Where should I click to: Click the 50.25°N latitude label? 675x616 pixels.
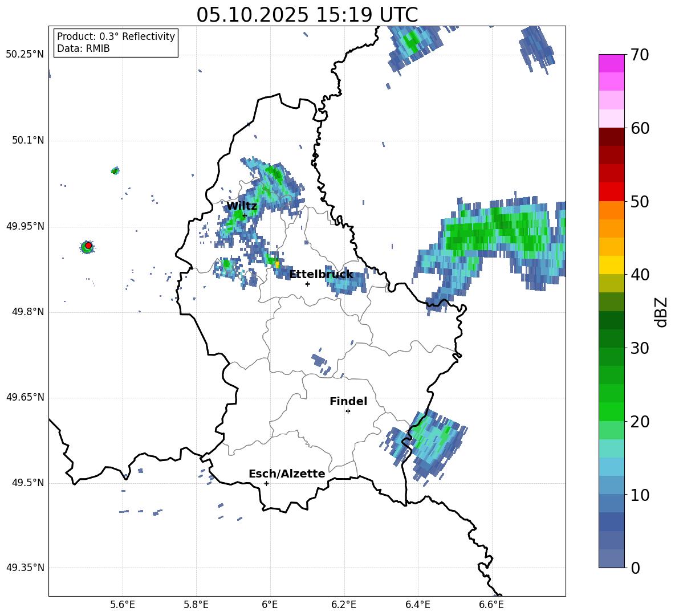tap(25, 55)
